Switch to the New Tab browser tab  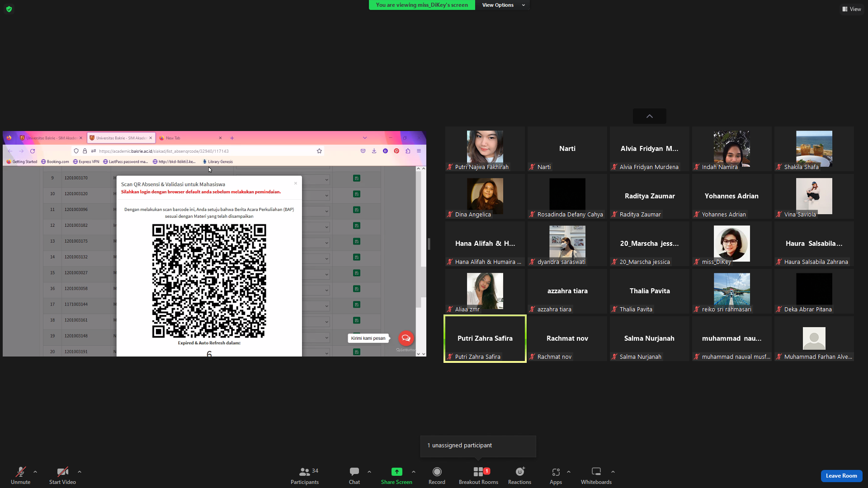pos(191,138)
